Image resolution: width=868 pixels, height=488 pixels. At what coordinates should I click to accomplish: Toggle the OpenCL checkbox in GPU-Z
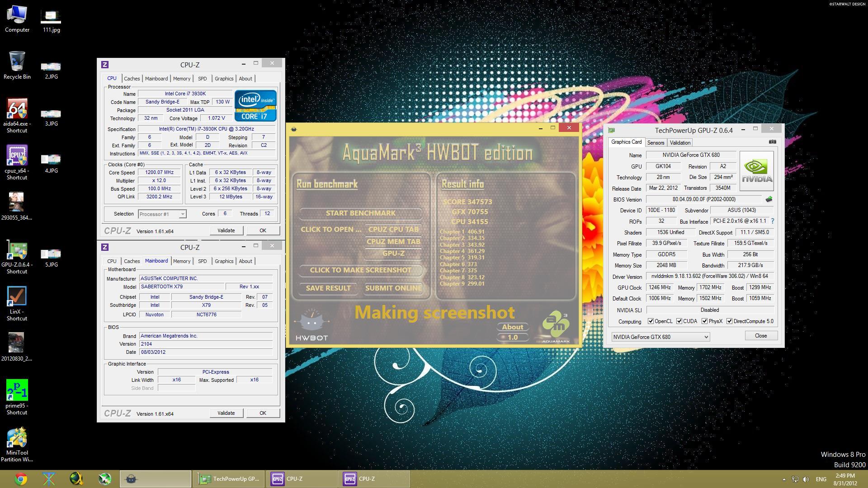tap(651, 321)
